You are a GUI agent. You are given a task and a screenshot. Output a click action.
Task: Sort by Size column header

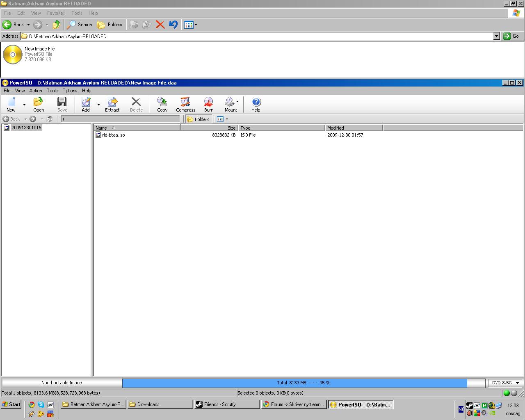[x=209, y=128]
